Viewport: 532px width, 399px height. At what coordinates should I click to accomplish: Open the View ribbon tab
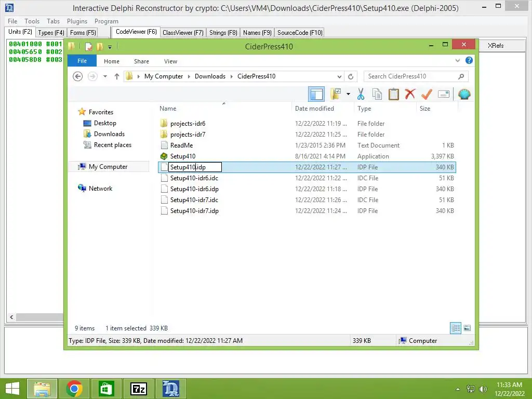pos(170,61)
